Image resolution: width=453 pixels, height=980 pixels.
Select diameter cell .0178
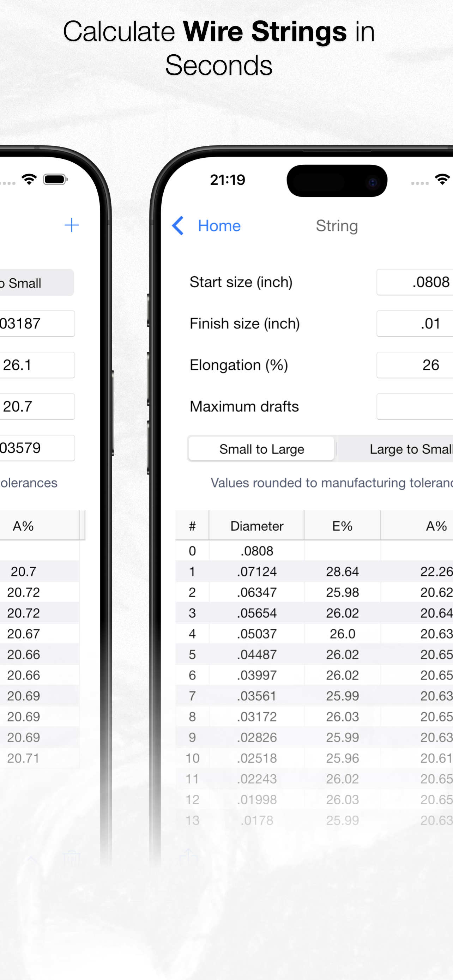257,821
